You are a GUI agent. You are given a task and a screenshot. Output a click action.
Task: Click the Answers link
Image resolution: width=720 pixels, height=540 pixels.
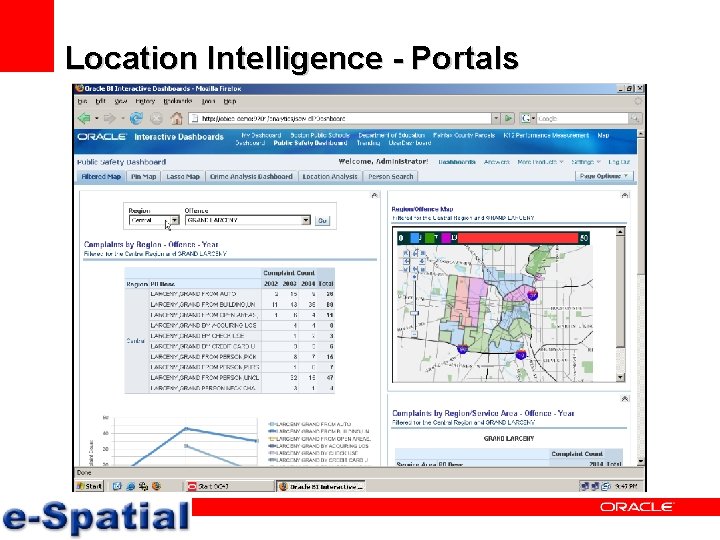[x=497, y=162]
